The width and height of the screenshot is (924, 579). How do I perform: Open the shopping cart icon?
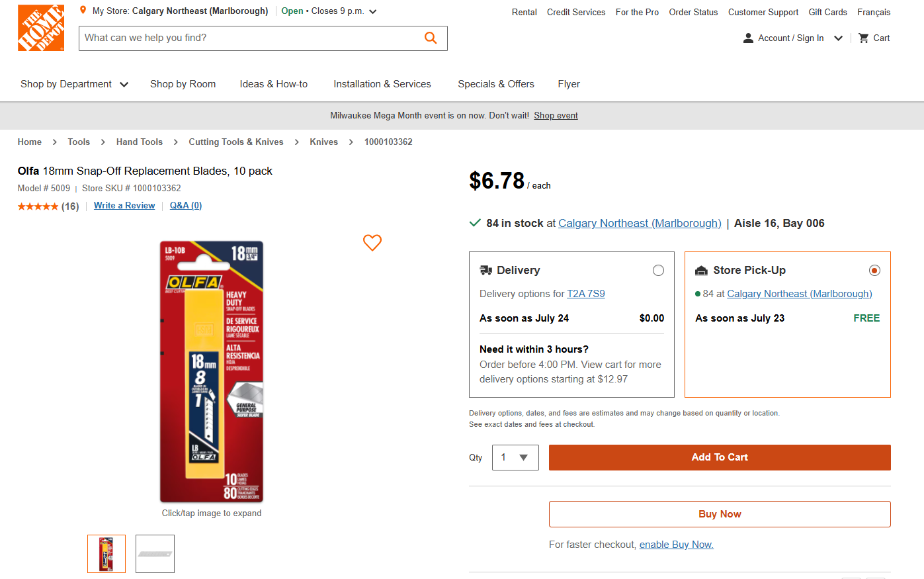pyautogui.click(x=863, y=38)
